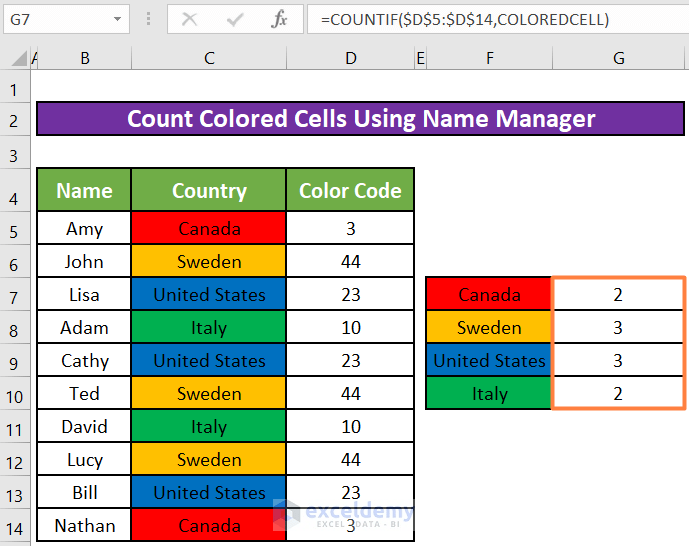Select count value 2 next to Italy summary

pyautogui.click(x=618, y=393)
